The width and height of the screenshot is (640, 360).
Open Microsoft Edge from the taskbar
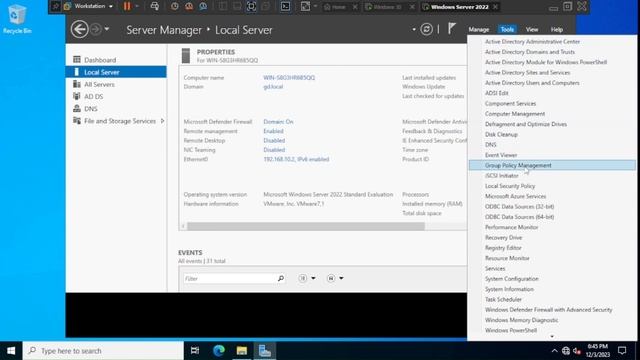tap(219, 351)
